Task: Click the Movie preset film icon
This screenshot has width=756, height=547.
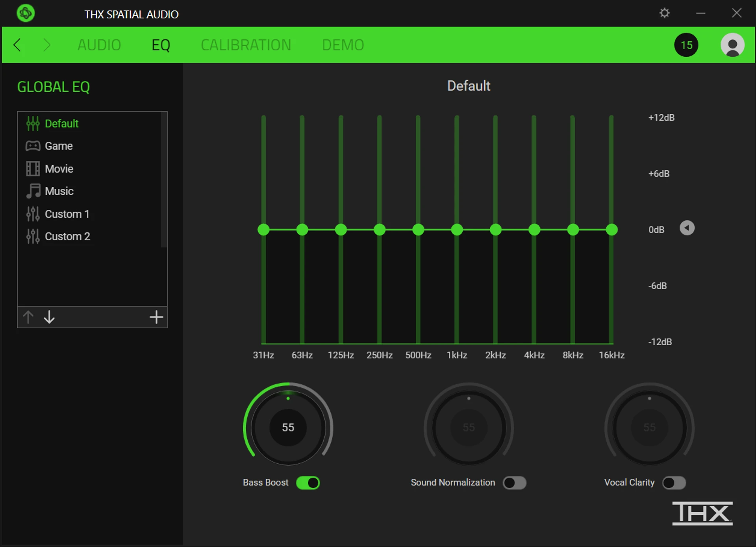Action: click(x=33, y=169)
